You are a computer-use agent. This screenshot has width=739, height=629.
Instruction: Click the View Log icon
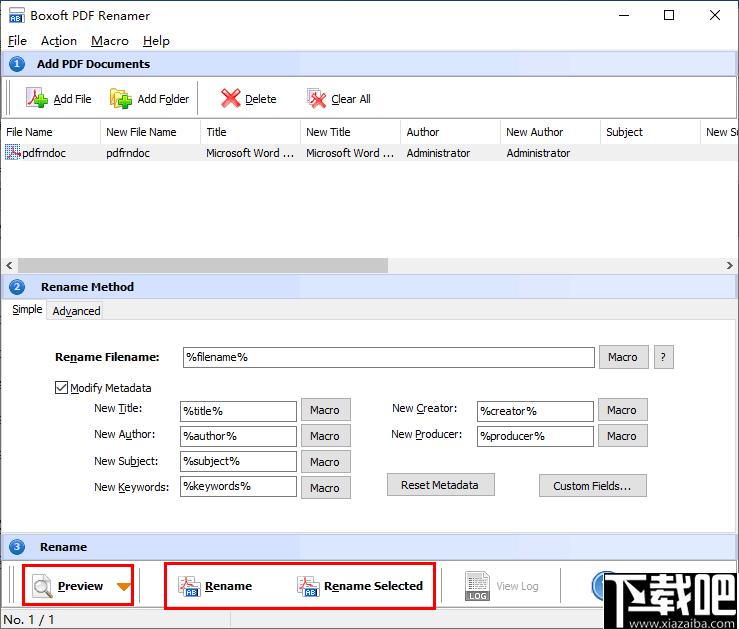point(477,586)
